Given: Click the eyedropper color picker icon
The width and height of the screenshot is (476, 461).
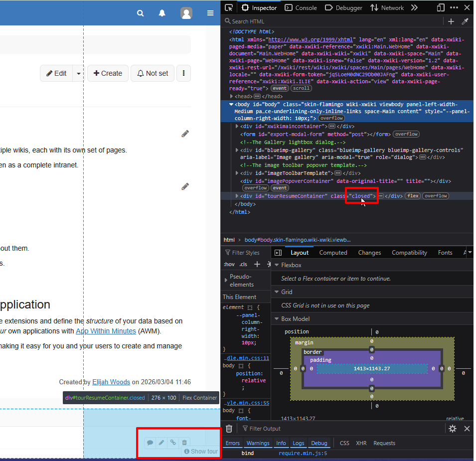Looking at the screenshot, I should click(465, 21).
